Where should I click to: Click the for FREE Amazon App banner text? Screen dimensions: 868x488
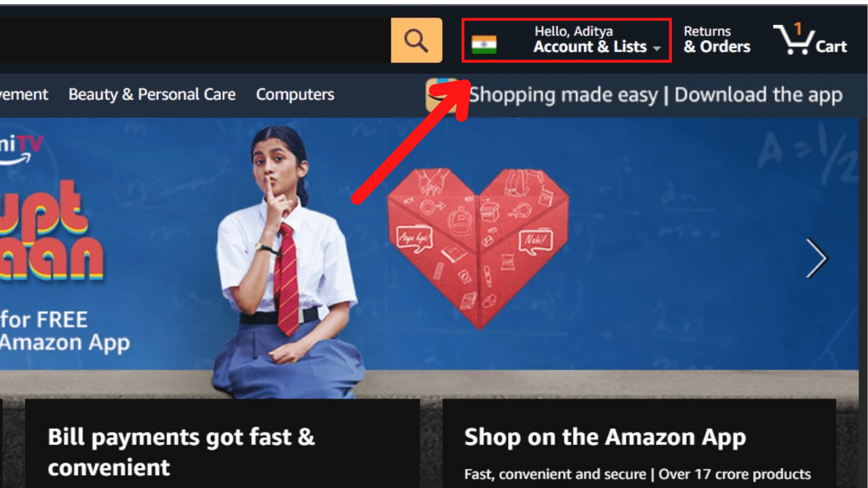click(x=64, y=331)
